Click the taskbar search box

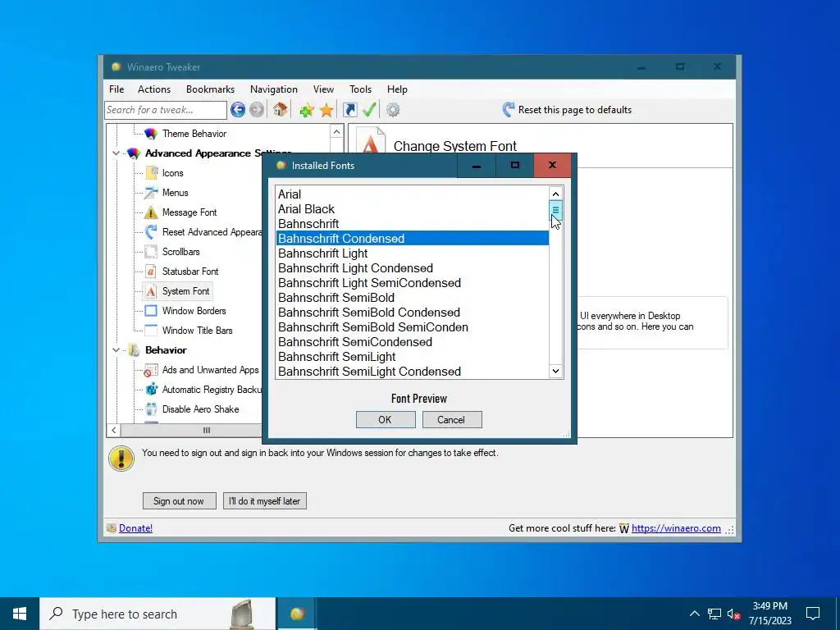[x=157, y=614]
